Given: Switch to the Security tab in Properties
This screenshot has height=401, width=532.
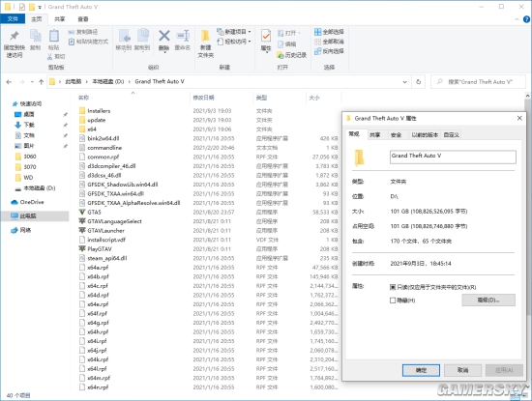Looking at the screenshot, I should [396, 135].
